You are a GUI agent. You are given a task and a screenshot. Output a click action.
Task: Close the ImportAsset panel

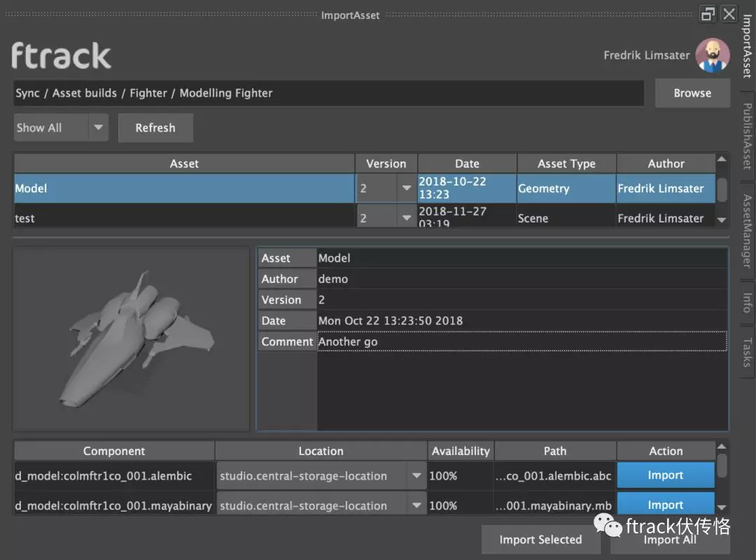[x=729, y=14]
